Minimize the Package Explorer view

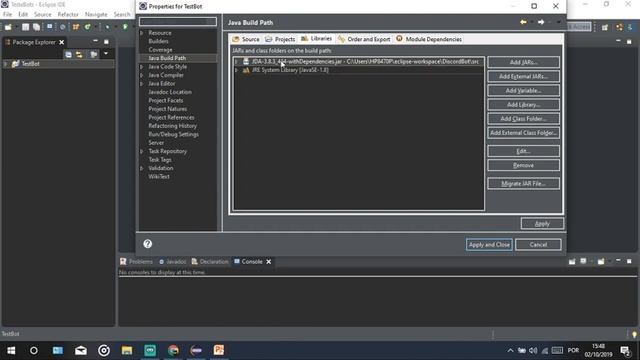95,42
